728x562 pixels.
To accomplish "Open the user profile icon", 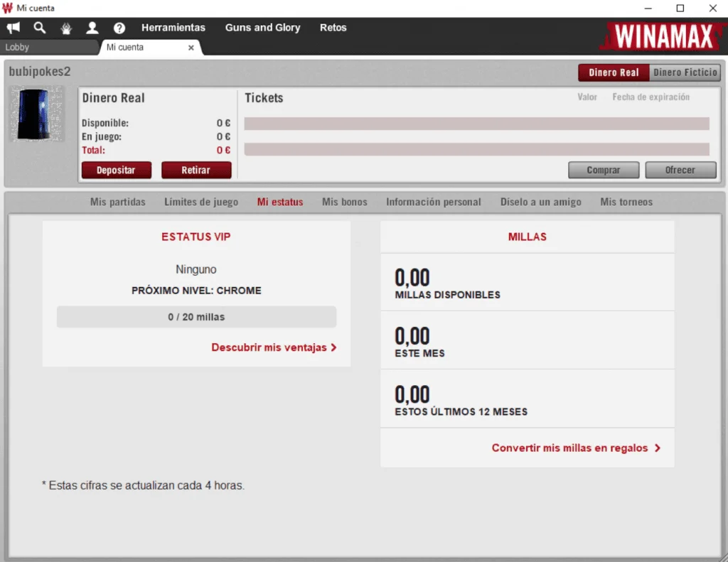I will [92, 28].
